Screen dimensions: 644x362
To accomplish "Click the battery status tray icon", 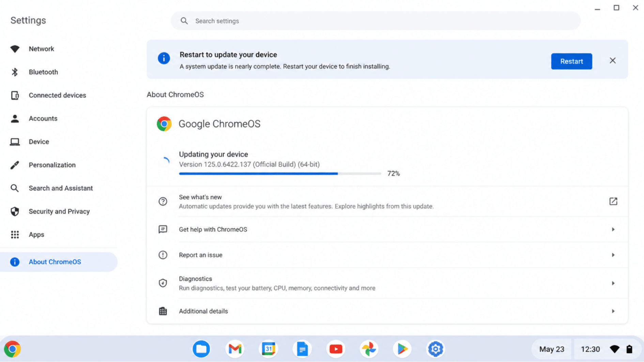I will (629, 349).
